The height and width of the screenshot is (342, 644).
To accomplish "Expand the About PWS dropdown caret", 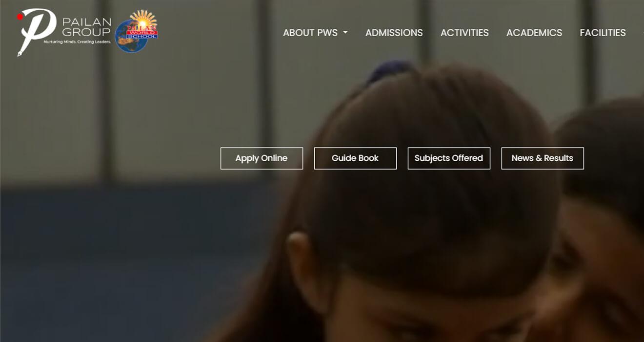I will point(345,33).
